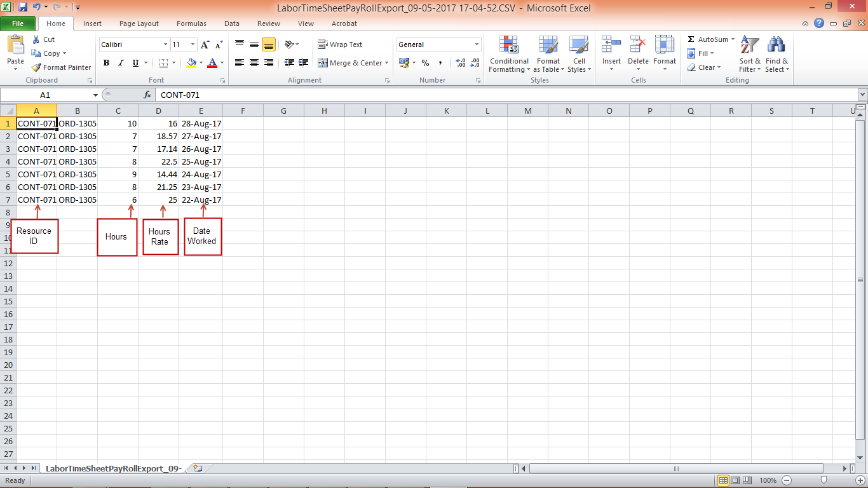Image resolution: width=868 pixels, height=488 pixels.
Task: Select the Format Painter tool
Action: 61,67
